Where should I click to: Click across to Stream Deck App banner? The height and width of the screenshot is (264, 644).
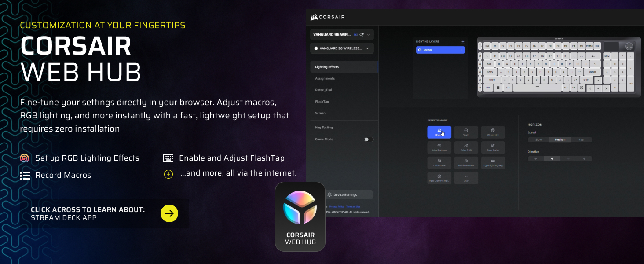point(105,213)
